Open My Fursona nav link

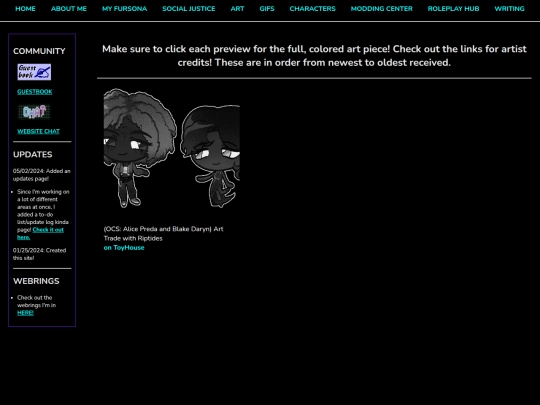tap(124, 9)
